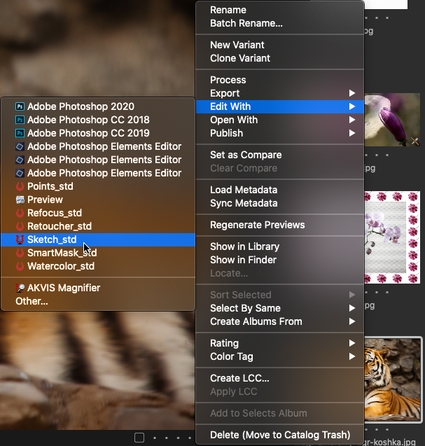Click the first Photoshop Elements Editor icon
The image size is (425, 446).
click(20, 147)
